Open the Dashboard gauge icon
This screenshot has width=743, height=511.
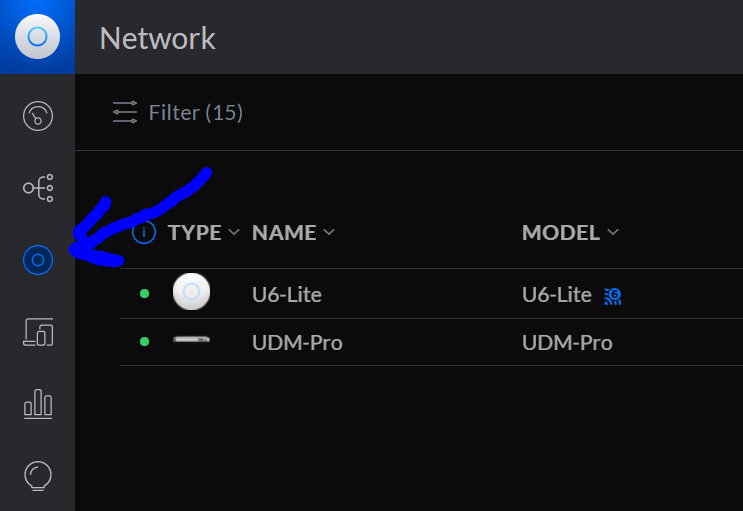[37, 116]
